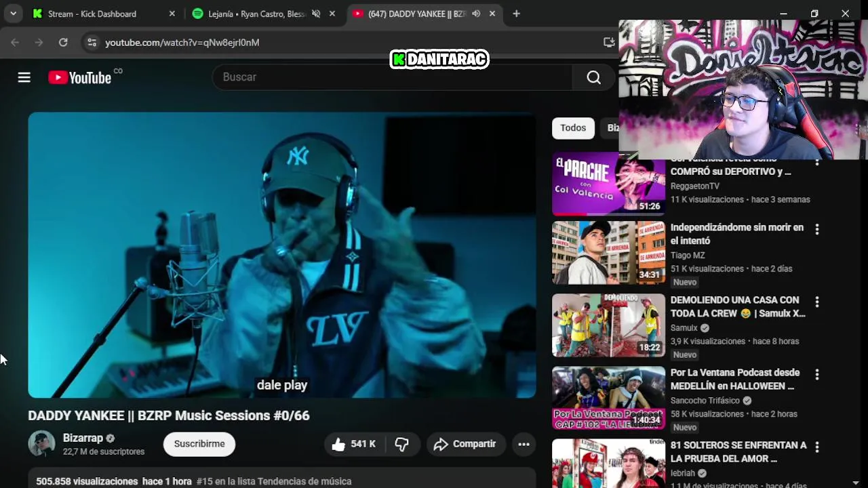Screen dimensions: 868x488
Task: Open the Bizarrap channel name link
Action: click(x=83, y=438)
